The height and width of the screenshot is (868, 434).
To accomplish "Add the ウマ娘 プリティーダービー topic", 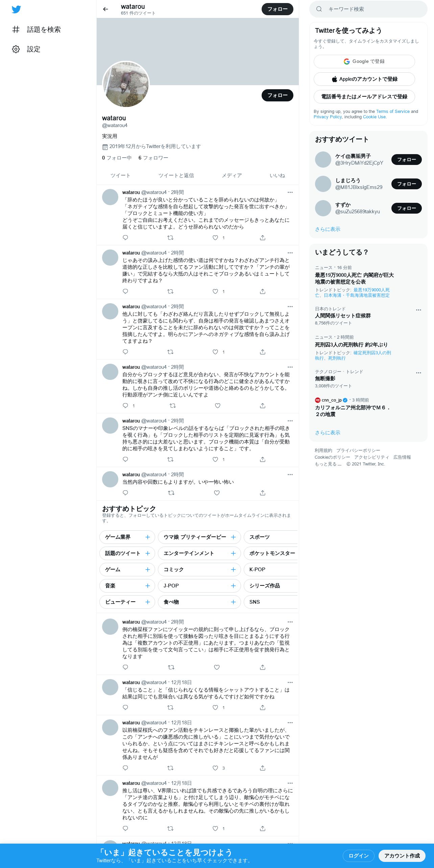I will pyautogui.click(x=233, y=537).
